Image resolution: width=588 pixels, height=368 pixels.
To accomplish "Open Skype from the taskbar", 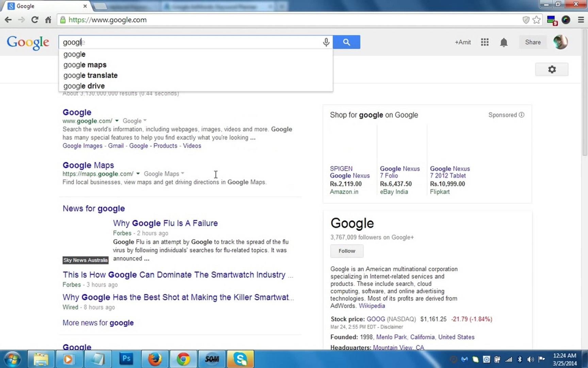I will pyautogui.click(x=241, y=359).
